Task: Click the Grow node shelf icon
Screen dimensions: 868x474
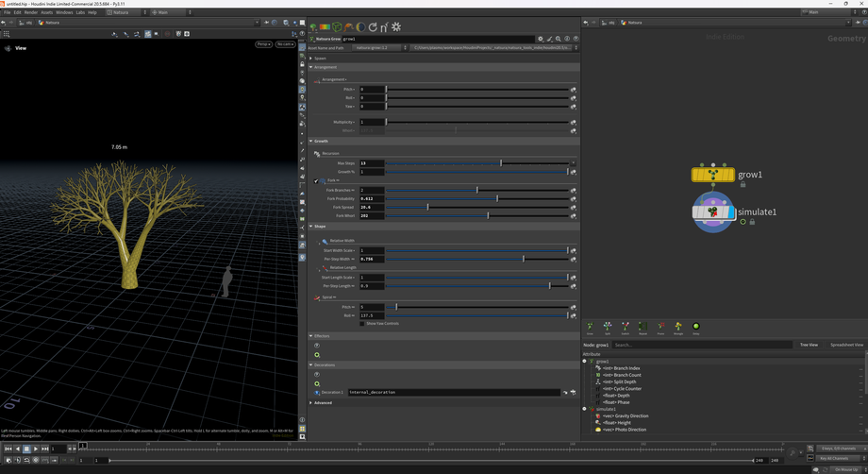Action: [x=590, y=327]
